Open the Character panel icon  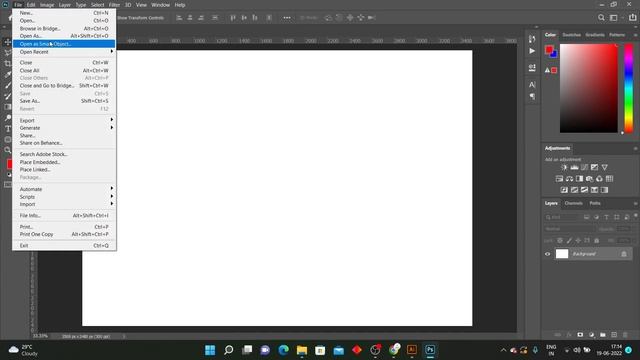532,85
